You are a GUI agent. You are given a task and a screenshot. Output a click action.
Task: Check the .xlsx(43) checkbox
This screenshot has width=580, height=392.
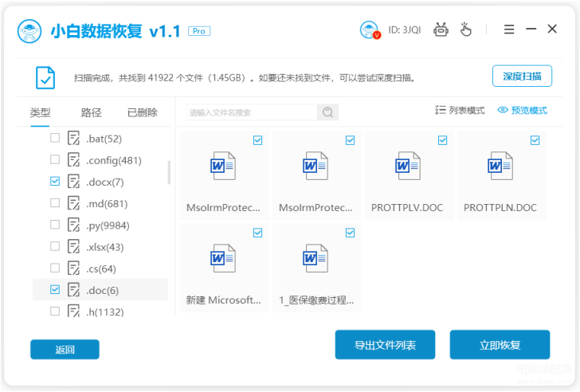55,246
